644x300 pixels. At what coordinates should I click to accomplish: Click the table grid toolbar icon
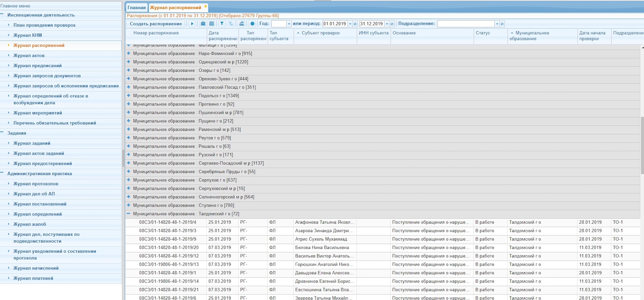point(212,24)
